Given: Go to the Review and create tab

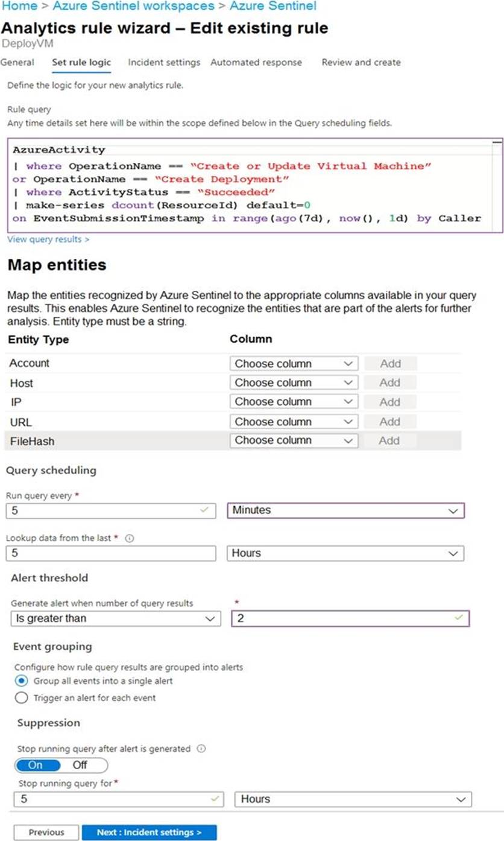Looking at the screenshot, I should 361,62.
